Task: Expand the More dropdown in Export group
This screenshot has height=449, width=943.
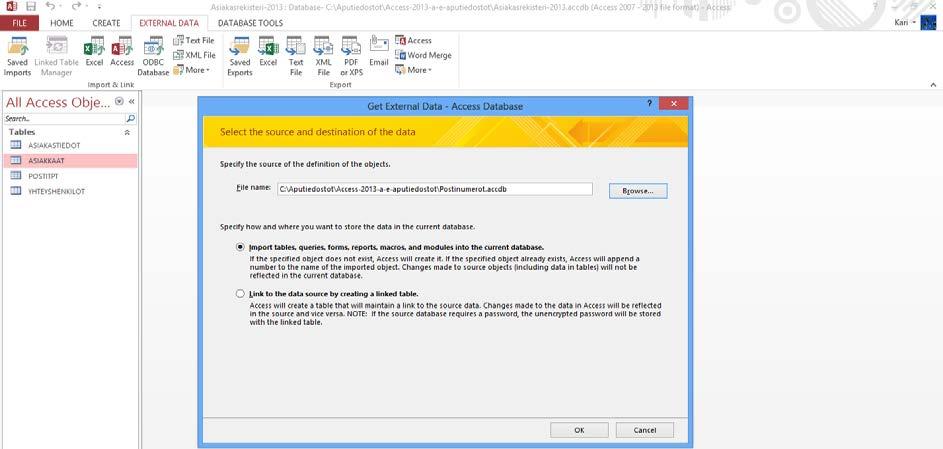Action: point(413,70)
